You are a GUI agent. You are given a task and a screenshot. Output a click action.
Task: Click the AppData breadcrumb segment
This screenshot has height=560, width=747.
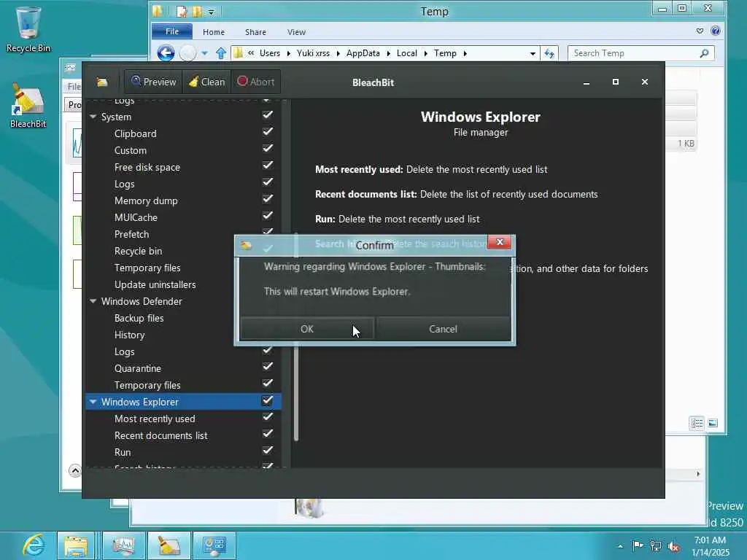363,53
